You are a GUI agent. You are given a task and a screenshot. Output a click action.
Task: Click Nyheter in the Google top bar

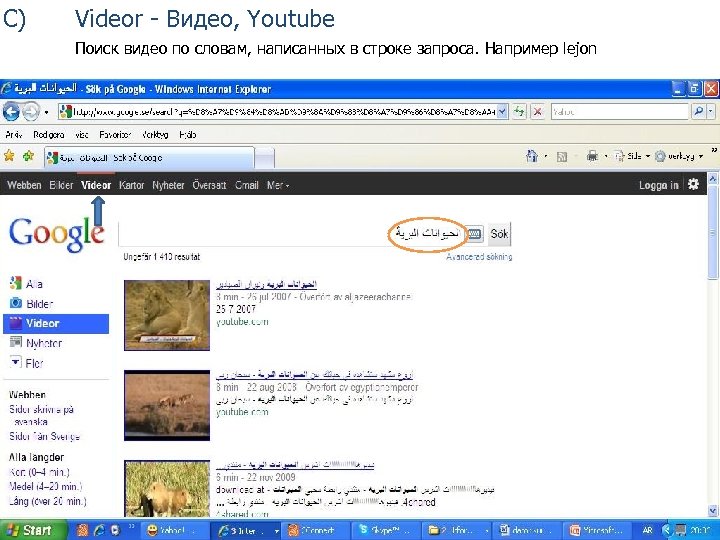(x=168, y=185)
